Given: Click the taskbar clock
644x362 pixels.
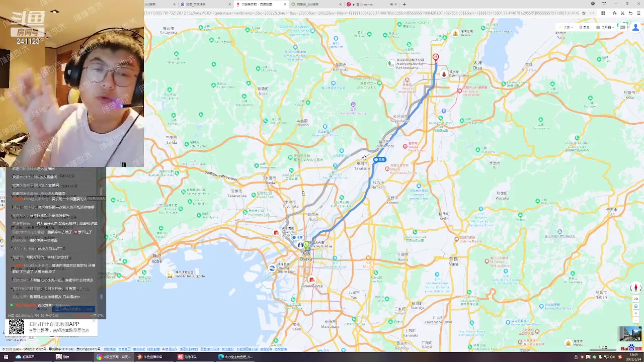Looking at the screenshot, I should pos(633,357).
